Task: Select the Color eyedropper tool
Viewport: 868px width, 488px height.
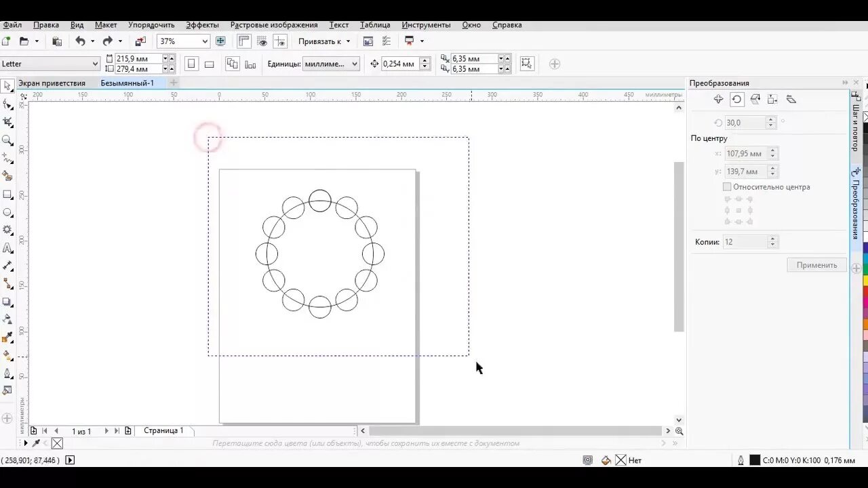Action: click(7, 338)
